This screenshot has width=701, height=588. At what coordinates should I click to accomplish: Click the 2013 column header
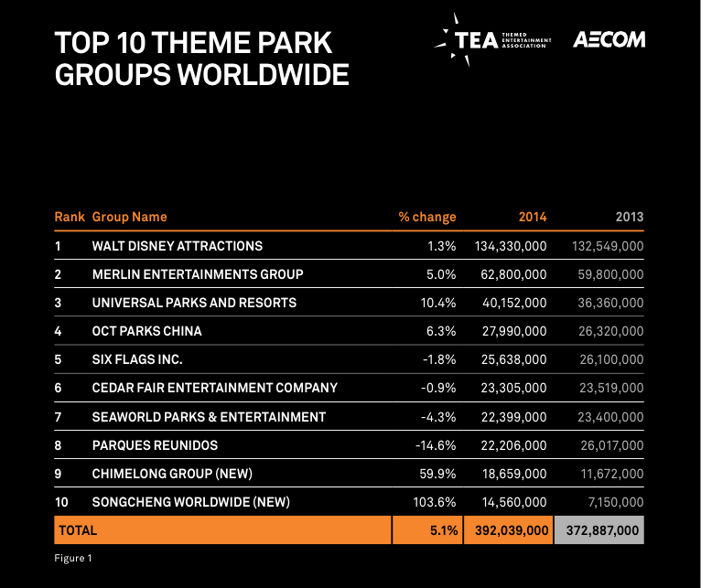[x=629, y=217]
